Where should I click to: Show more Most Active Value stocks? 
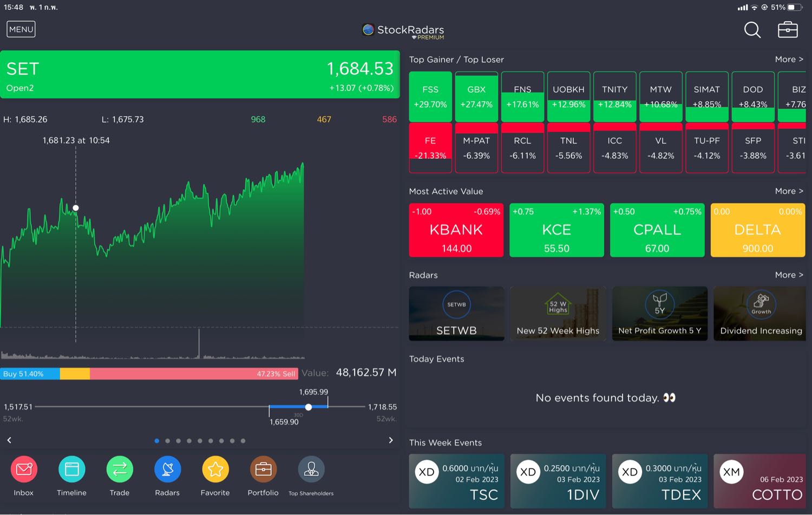point(789,191)
